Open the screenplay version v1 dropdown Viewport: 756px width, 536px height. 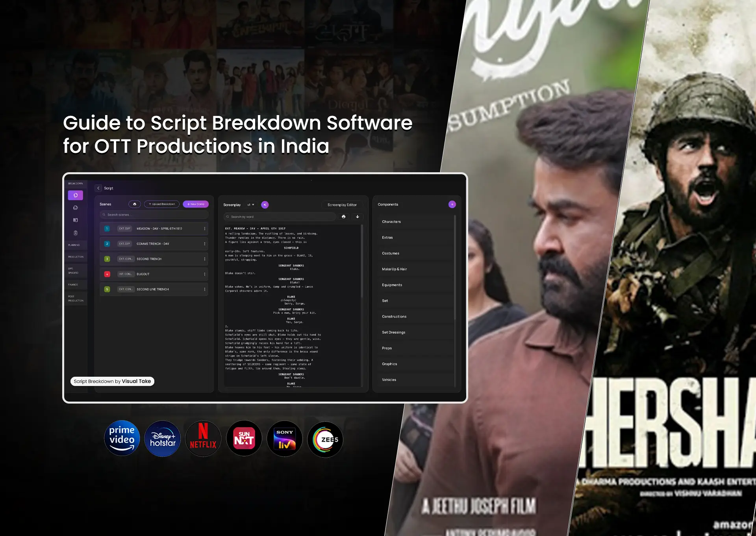pos(251,205)
